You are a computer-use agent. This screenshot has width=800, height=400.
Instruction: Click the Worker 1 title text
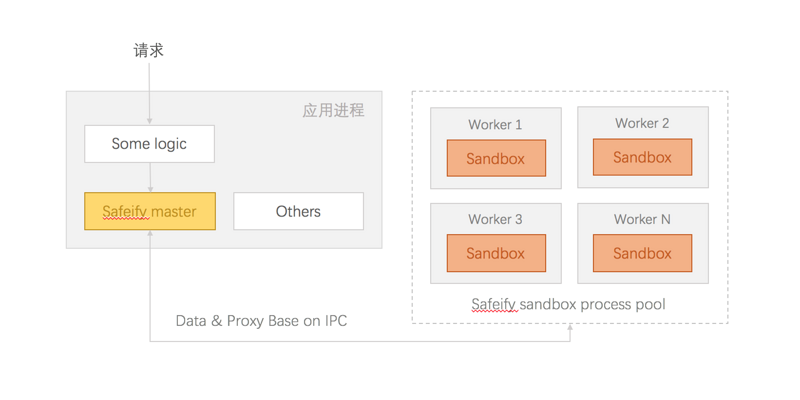495,125
